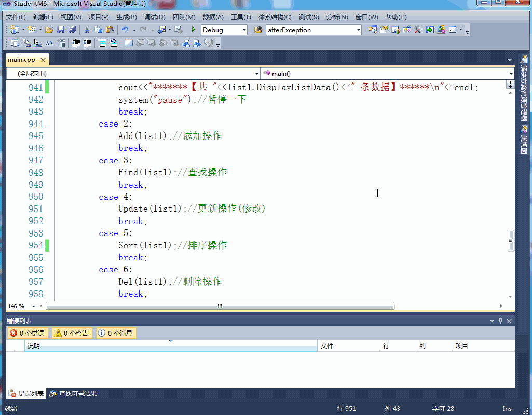Click the horizontal scrollbar thumb in editor
Viewport: 532px width, 415px height.
pos(220,306)
